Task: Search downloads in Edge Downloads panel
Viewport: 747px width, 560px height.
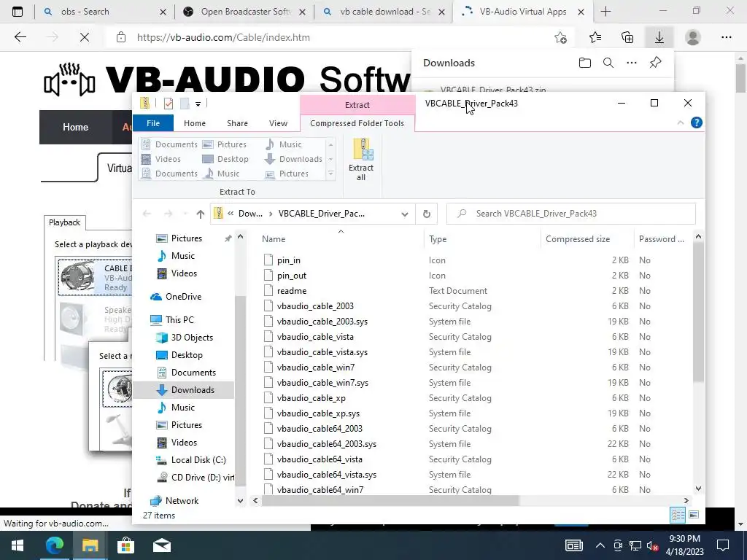Action: 608,63
